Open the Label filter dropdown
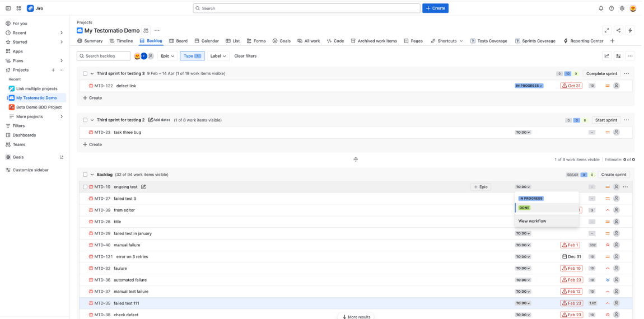This screenshot has height=319, width=644. click(x=218, y=56)
